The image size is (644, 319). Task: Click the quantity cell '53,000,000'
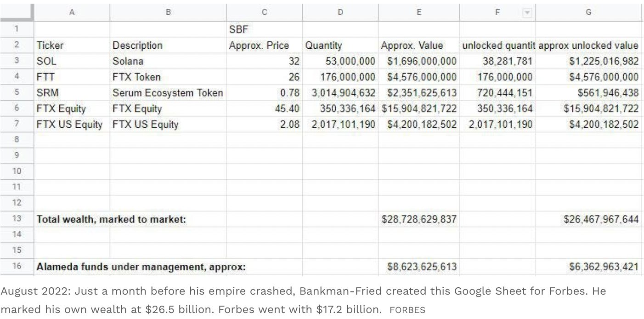point(340,61)
